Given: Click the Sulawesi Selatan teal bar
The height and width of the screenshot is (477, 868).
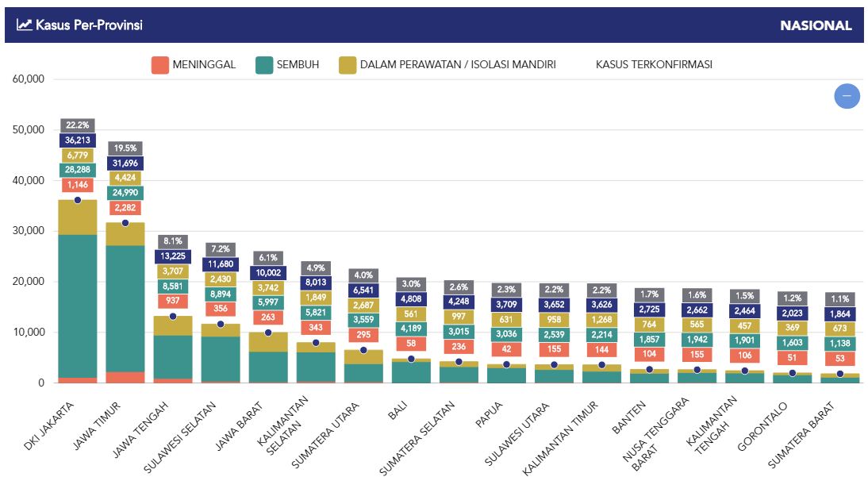Looking at the screenshot, I should [221, 357].
